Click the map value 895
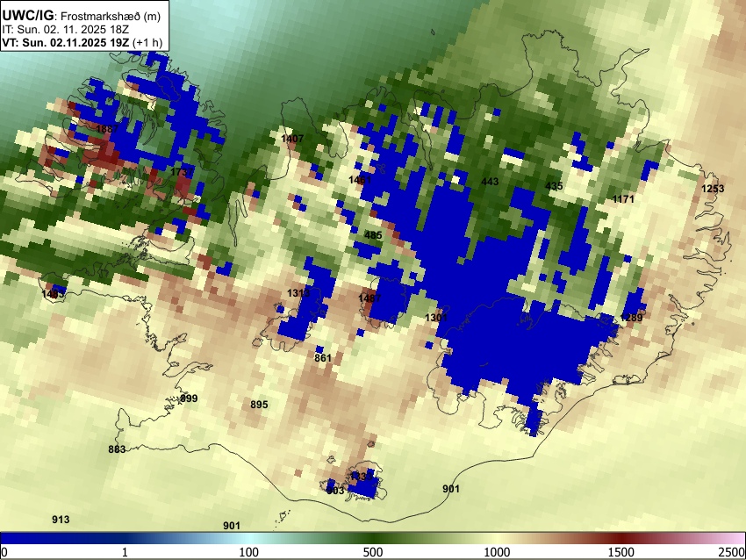Image resolution: width=746 pixels, height=560 pixels. [259, 405]
